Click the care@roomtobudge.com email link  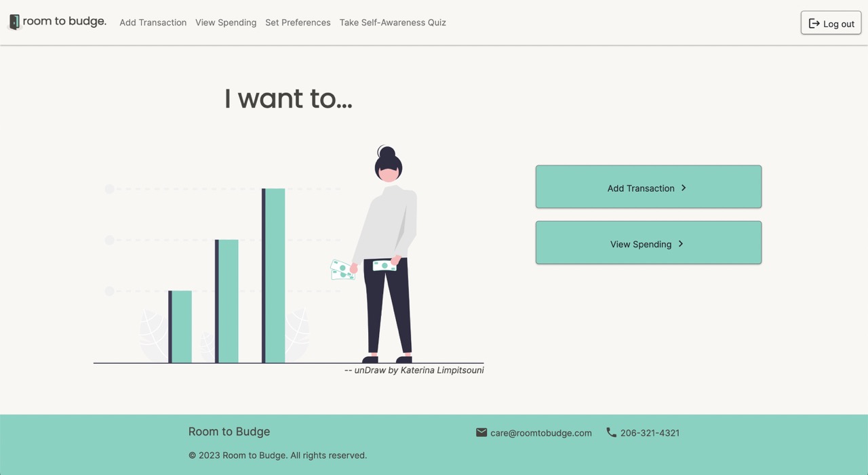(x=540, y=432)
